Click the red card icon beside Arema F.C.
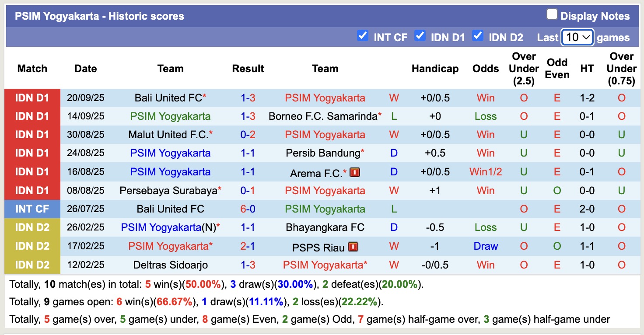 355,172
